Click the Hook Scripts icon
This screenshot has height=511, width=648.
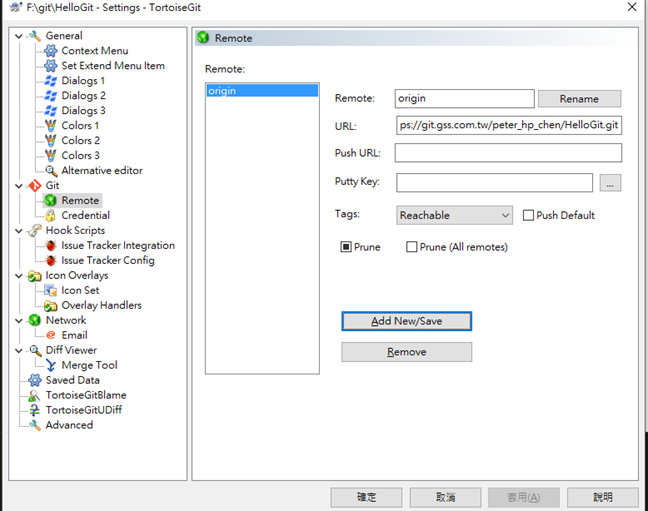(x=35, y=230)
